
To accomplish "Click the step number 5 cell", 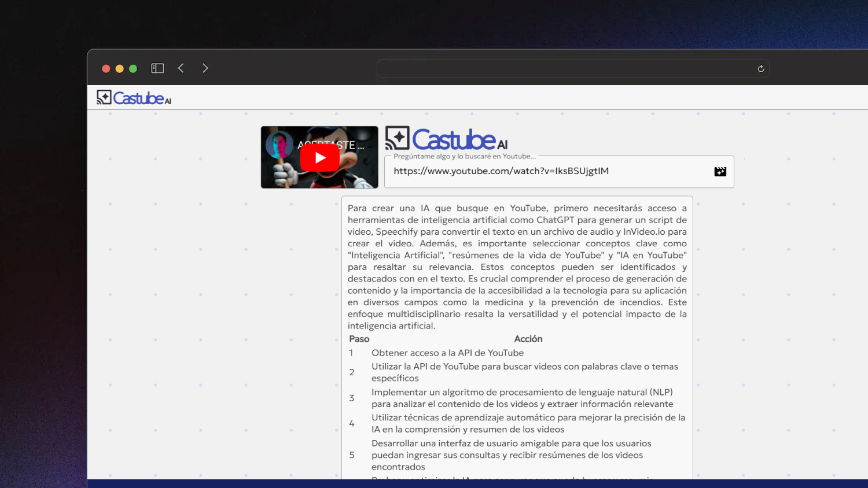I will click(352, 455).
